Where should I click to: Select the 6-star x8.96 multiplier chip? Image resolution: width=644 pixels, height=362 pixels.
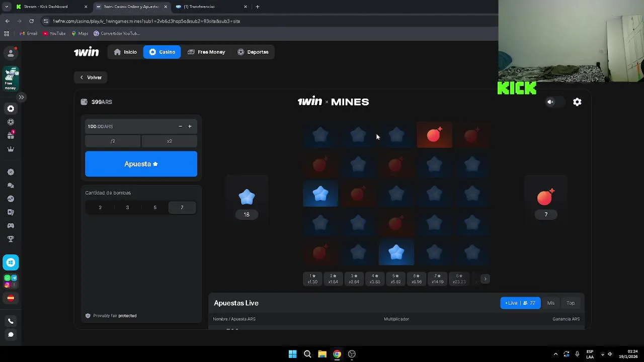pyautogui.click(x=417, y=279)
